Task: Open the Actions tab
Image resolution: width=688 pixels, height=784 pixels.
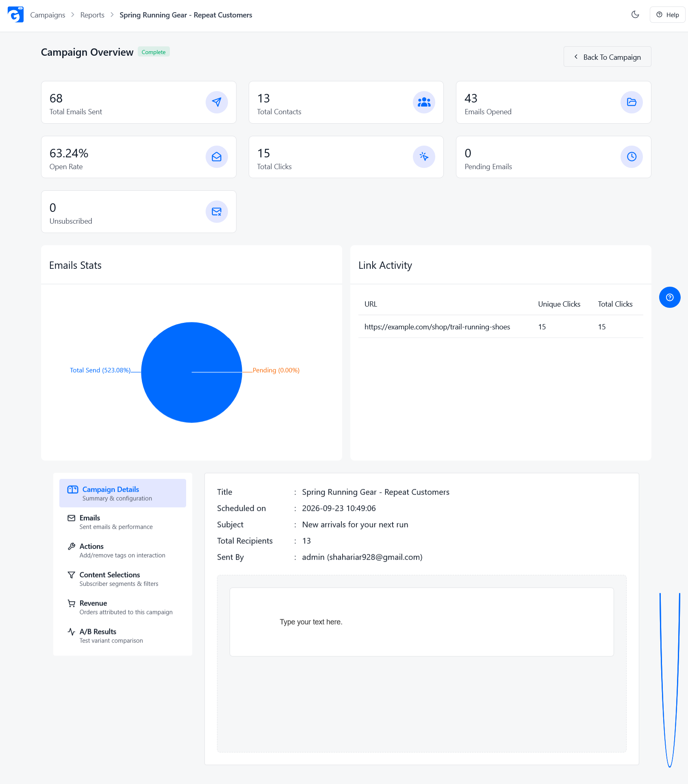Action: (123, 550)
